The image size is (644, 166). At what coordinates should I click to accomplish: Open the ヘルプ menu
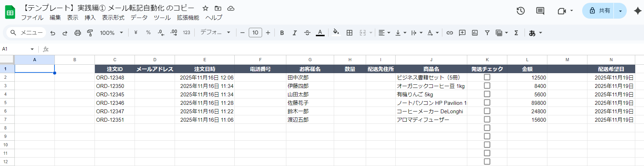point(214,18)
